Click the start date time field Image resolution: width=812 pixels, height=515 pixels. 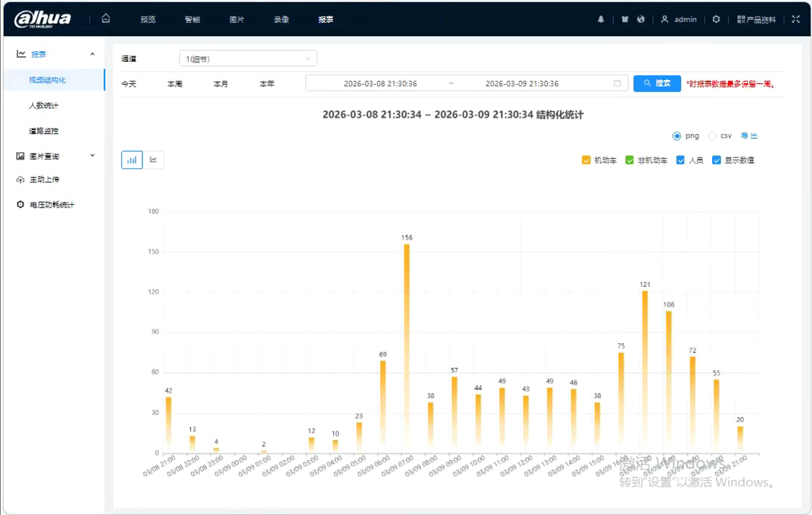click(380, 83)
